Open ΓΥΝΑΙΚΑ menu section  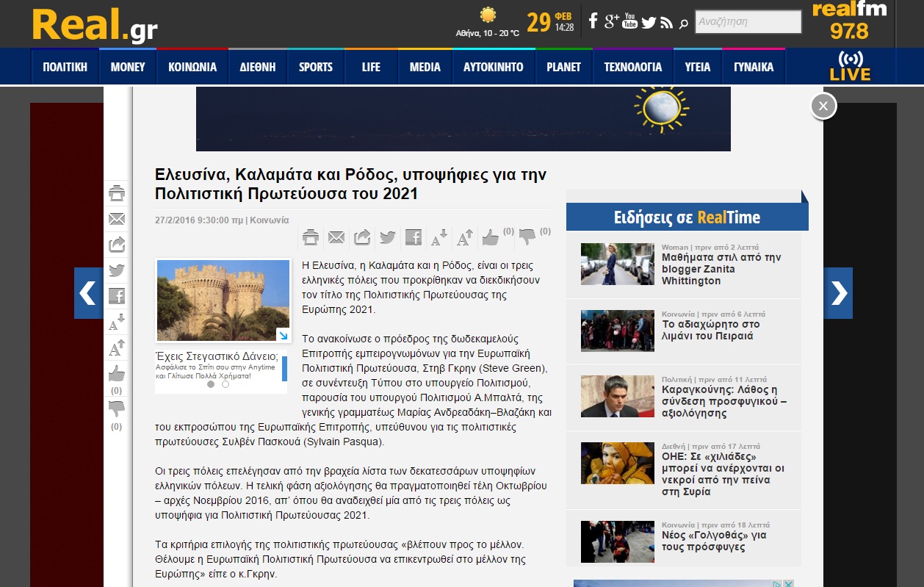(x=754, y=67)
